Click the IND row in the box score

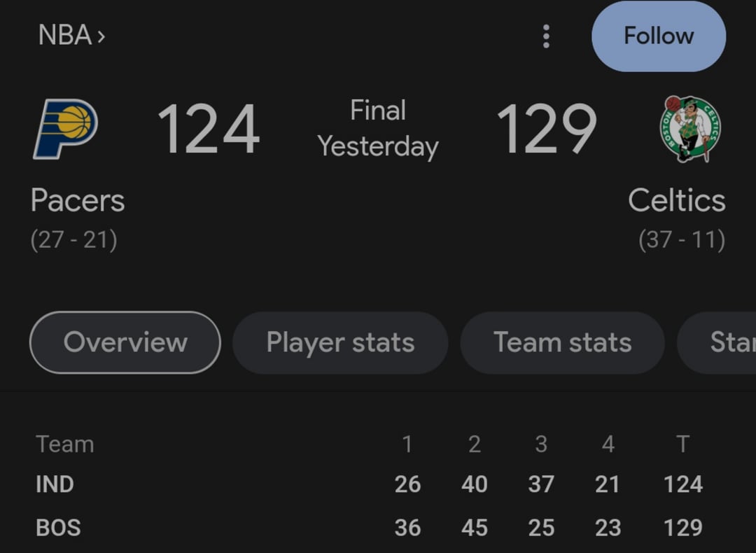pyautogui.click(x=55, y=484)
